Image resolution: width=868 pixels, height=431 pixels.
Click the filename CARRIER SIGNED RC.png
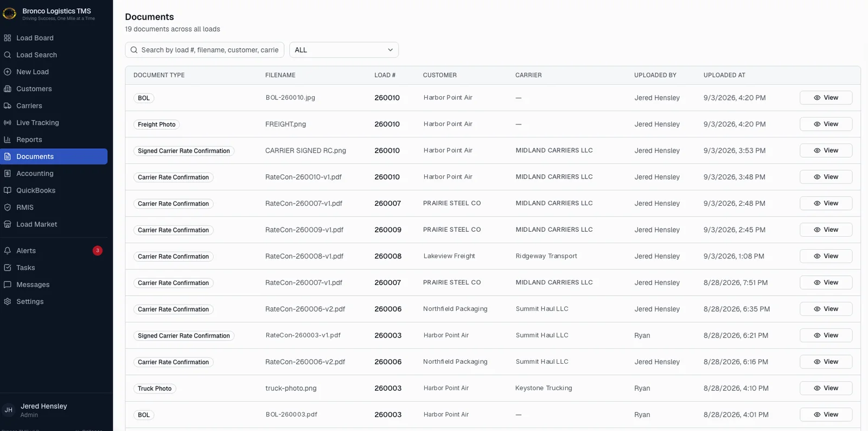click(x=305, y=150)
